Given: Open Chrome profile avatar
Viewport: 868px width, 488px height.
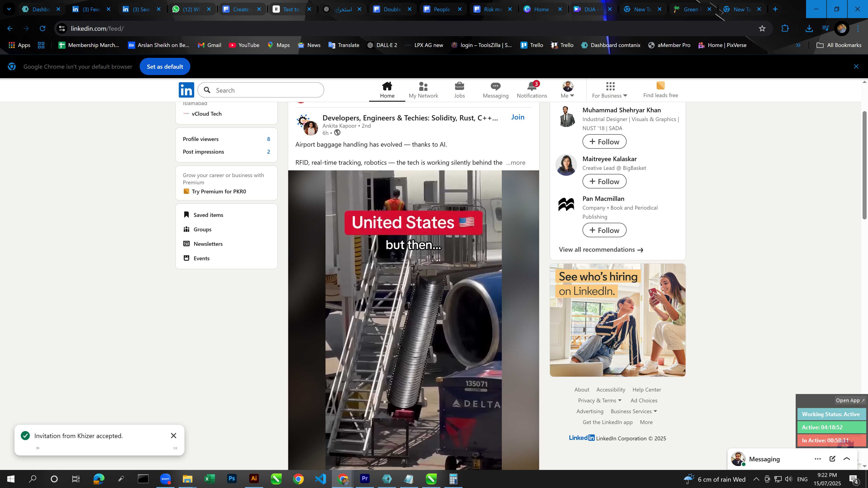Looking at the screenshot, I should [841, 29].
